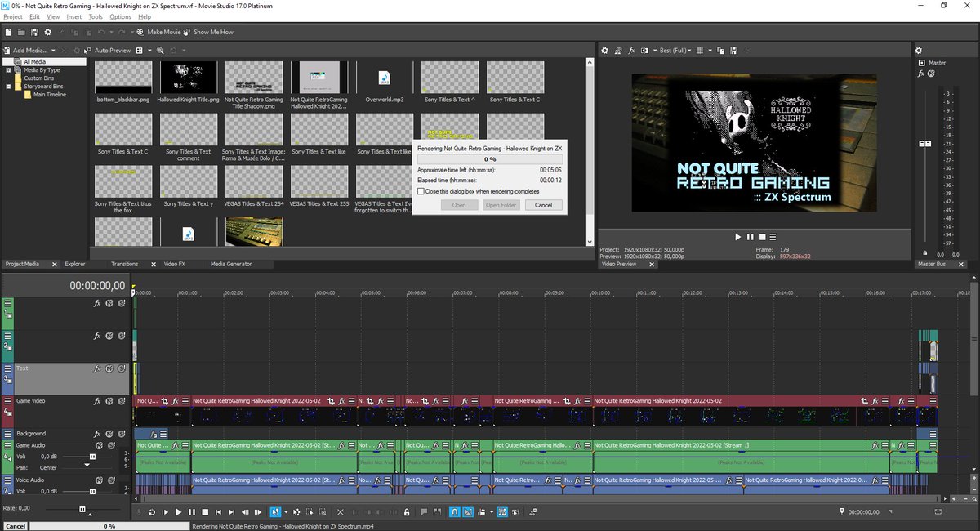This screenshot has height=531, width=980.
Task: Save preview snapshot to file icon
Action: [733, 51]
